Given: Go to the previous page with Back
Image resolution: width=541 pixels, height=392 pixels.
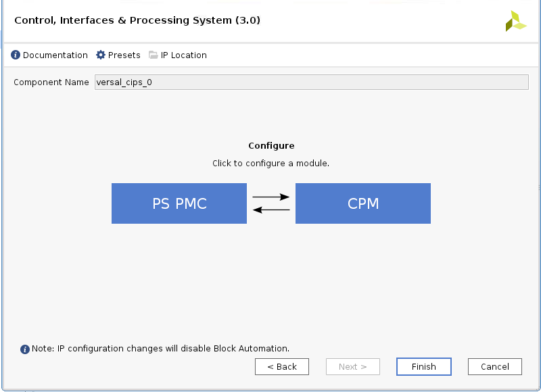Looking at the screenshot, I should [x=282, y=366].
